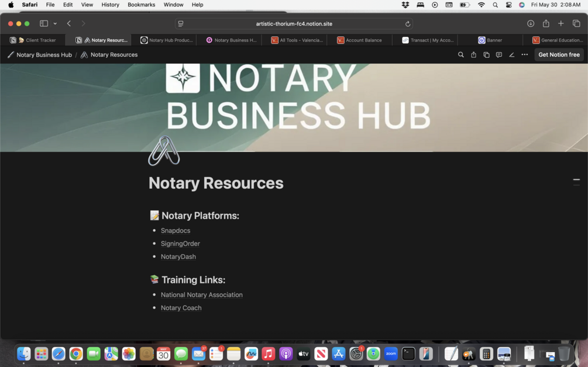The image size is (588, 367).
Task: Click the Siri menu bar icon
Action: (522, 5)
